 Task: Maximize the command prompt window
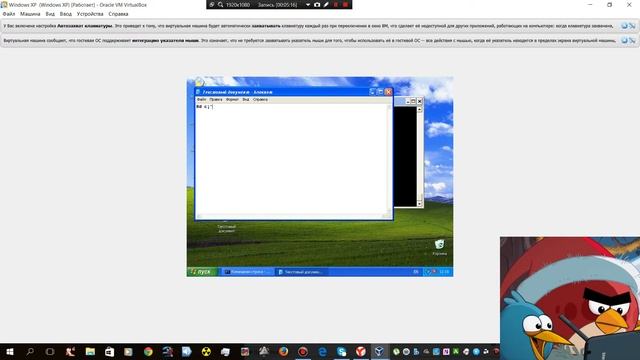pyautogui.click(x=413, y=101)
